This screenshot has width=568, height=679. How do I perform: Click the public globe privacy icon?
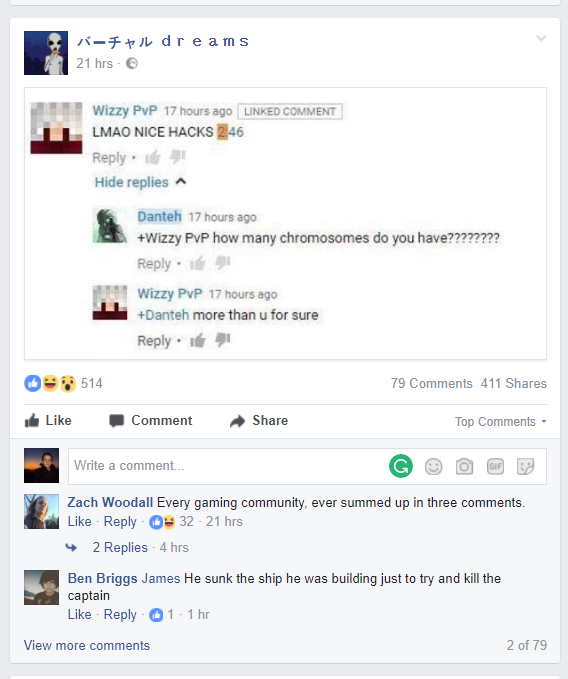point(132,64)
